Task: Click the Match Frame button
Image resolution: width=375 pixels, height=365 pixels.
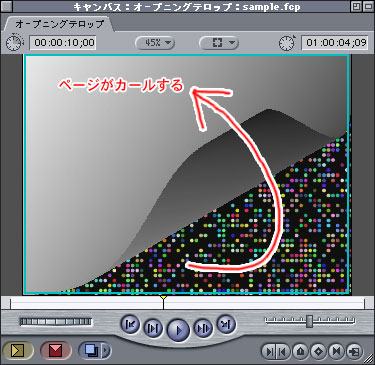Action: [x=354, y=351]
